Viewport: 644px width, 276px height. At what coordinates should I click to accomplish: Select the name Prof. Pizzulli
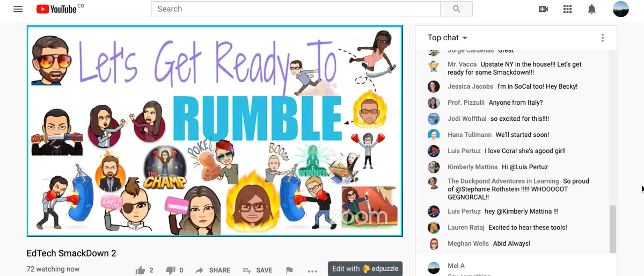466,103
